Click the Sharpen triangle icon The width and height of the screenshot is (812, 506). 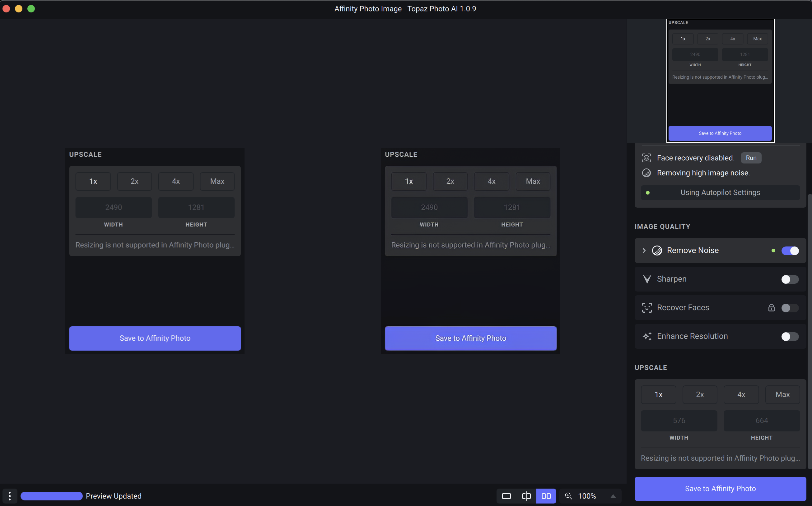[647, 279]
